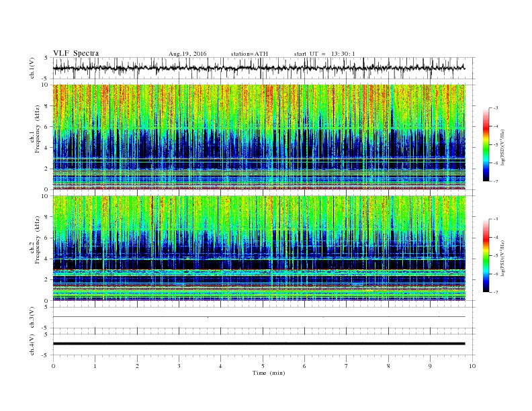The image size is (532, 411).
Task: Click the "7" tick on the time axis
Action: coord(347,366)
